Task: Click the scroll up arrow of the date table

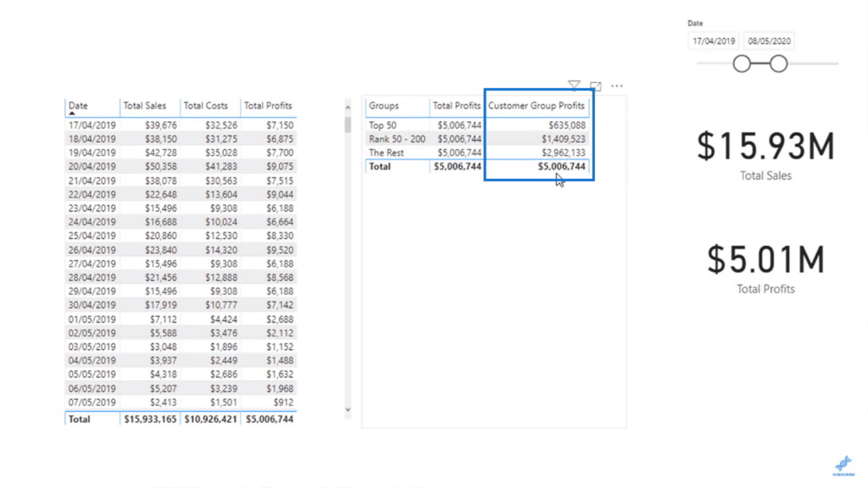Action: click(x=347, y=105)
